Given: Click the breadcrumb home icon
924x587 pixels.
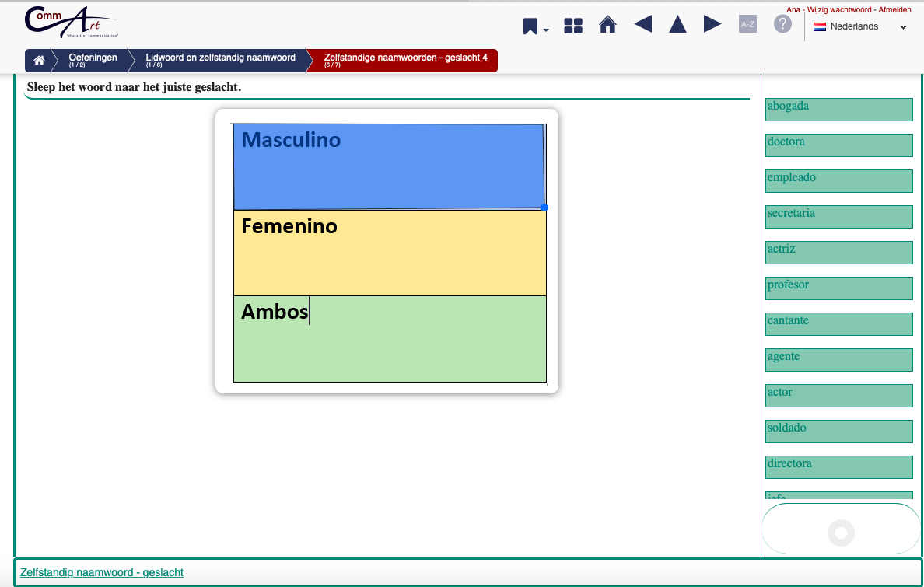Looking at the screenshot, I should pyautogui.click(x=39, y=60).
